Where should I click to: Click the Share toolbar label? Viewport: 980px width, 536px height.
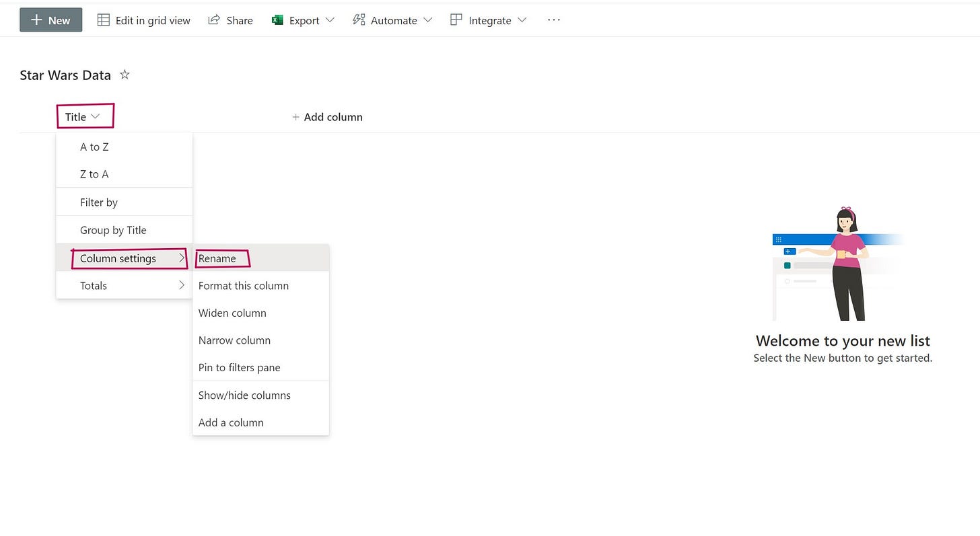click(240, 21)
